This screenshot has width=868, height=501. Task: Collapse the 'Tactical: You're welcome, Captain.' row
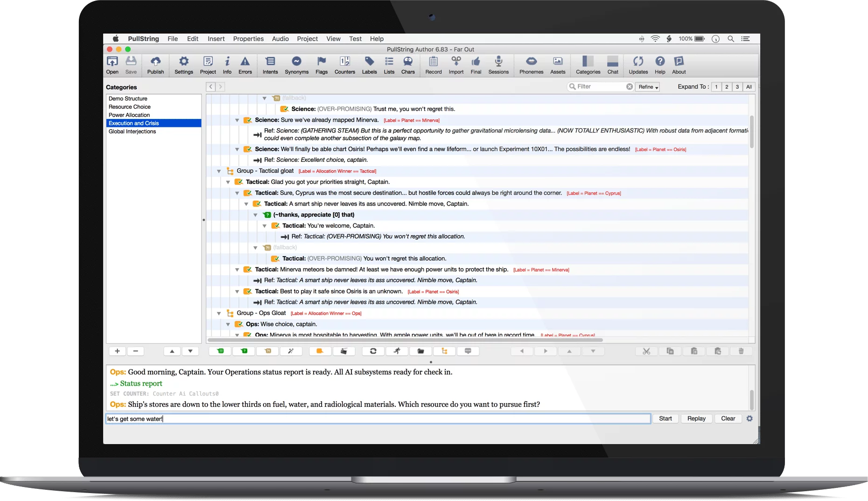pos(265,226)
